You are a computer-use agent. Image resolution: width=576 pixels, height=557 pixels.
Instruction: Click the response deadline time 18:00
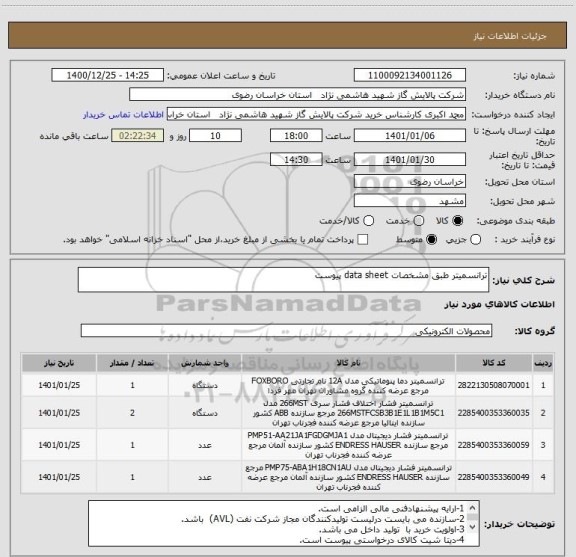click(x=296, y=136)
